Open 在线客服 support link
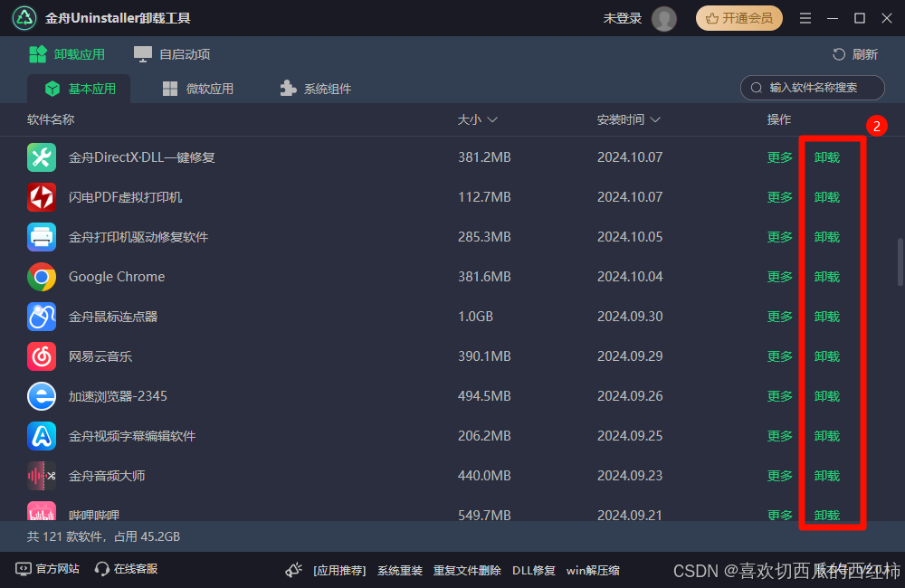 127,569
